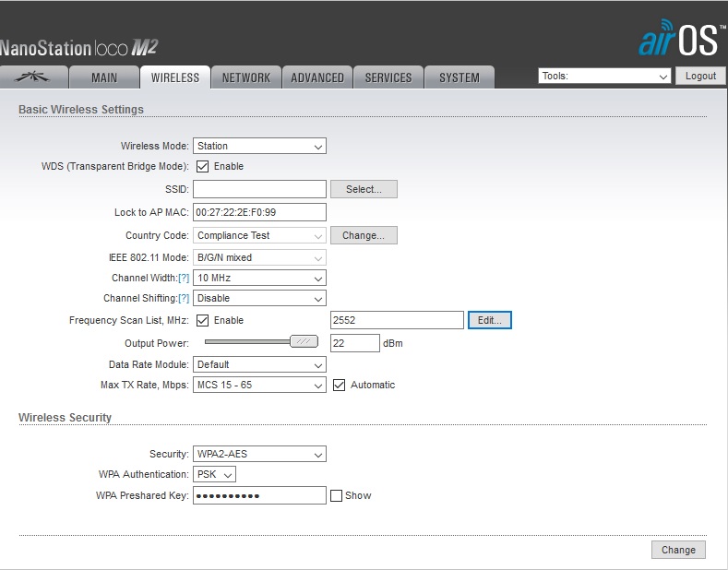Image resolution: width=728 pixels, height=570 pixels.
Task: Open Channel Width help [?] link
Action: click(183, 278)
